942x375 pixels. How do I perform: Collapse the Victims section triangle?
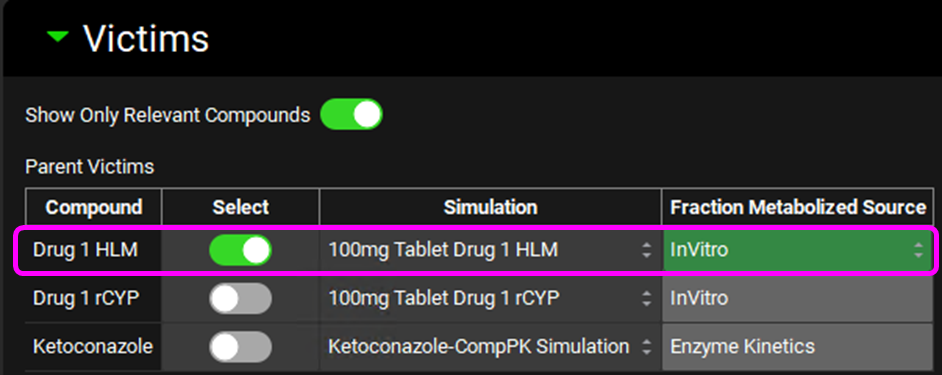tap(58, 37)
